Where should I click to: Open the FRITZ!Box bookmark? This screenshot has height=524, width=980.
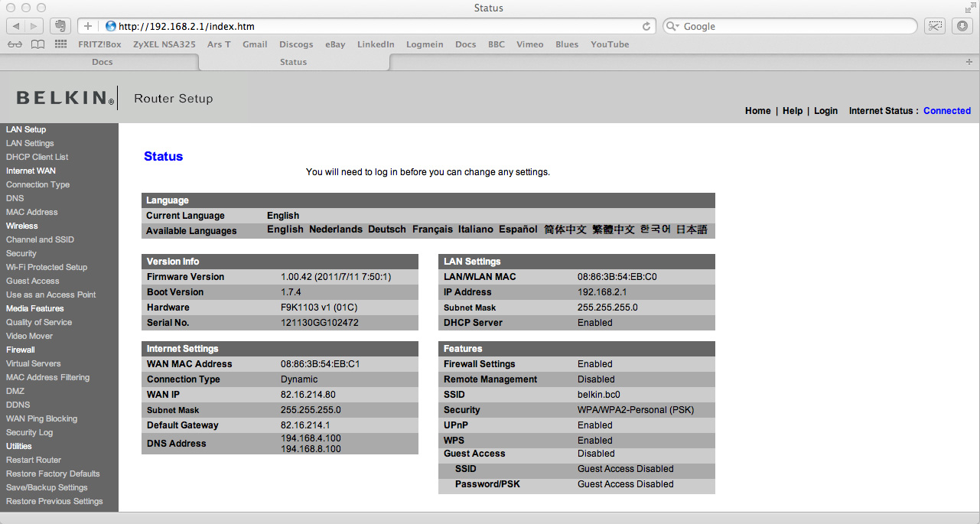click(99, 44)
